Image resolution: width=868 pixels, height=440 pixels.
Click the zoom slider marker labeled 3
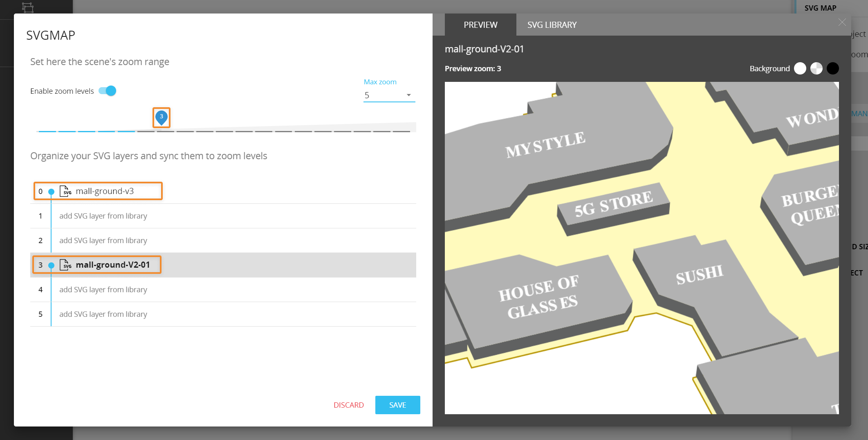tap(161, 117)
